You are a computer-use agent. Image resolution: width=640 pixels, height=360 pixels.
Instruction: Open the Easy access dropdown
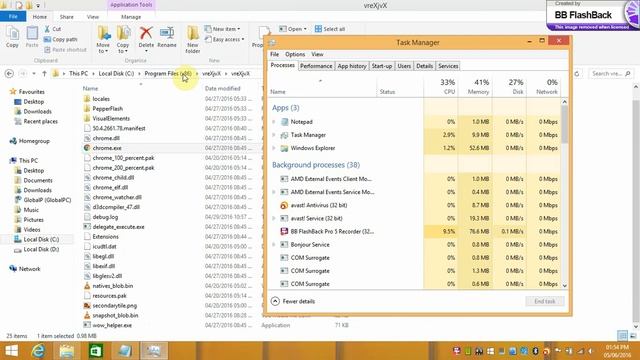pyautogui.click(x=225, y=39)
